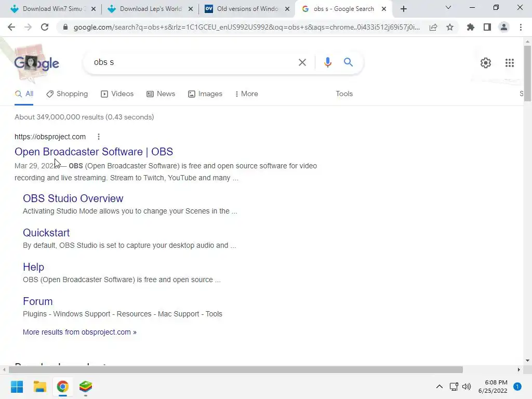Image resolution: width=532 pixels, height=399 pixels.
Task: Click the Google doodle logo
Action: 36,63
